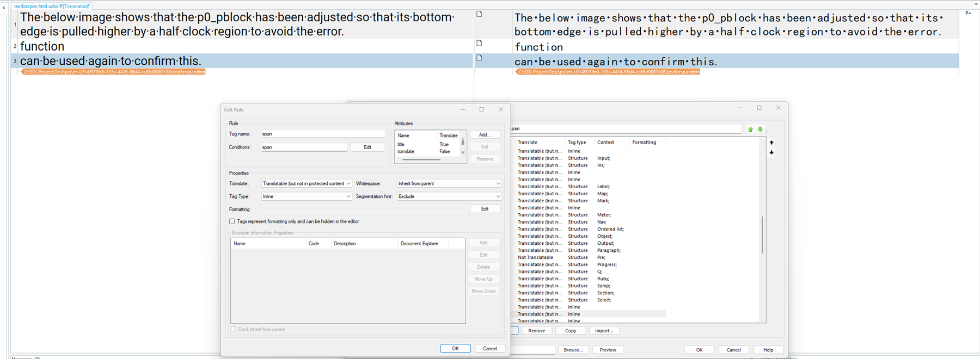Click the Import... button

point(604,331)
